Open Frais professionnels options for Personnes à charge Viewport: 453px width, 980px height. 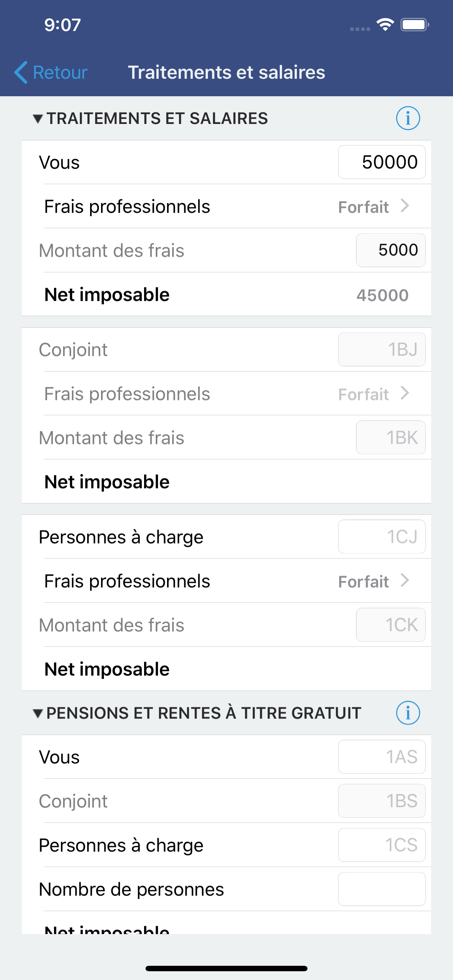tap(373, 581)
